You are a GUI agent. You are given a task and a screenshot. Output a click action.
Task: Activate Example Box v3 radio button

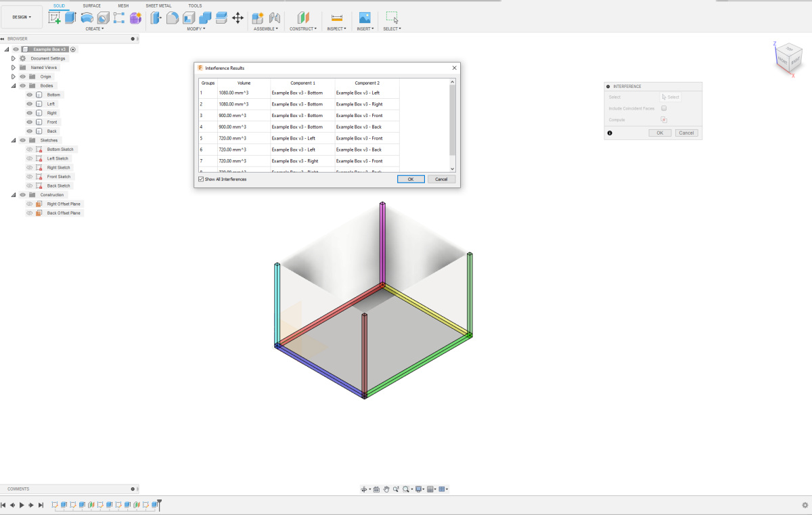(x=73, y=49)
